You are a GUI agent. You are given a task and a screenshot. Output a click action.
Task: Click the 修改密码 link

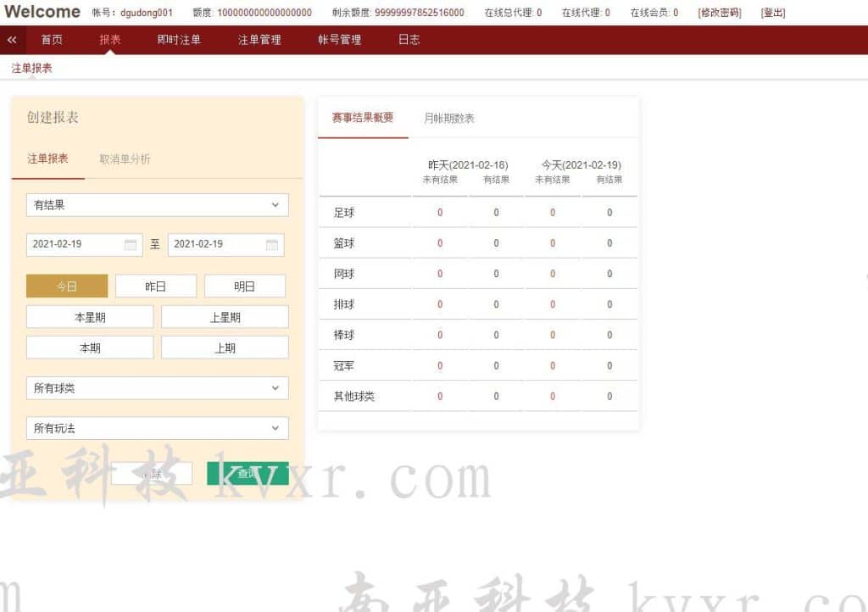coord(720,12)
